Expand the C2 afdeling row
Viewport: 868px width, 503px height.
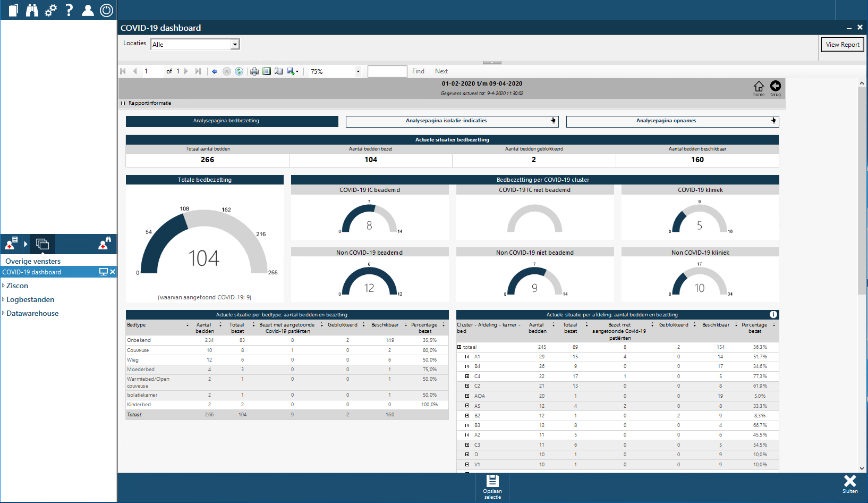(467, 386)
